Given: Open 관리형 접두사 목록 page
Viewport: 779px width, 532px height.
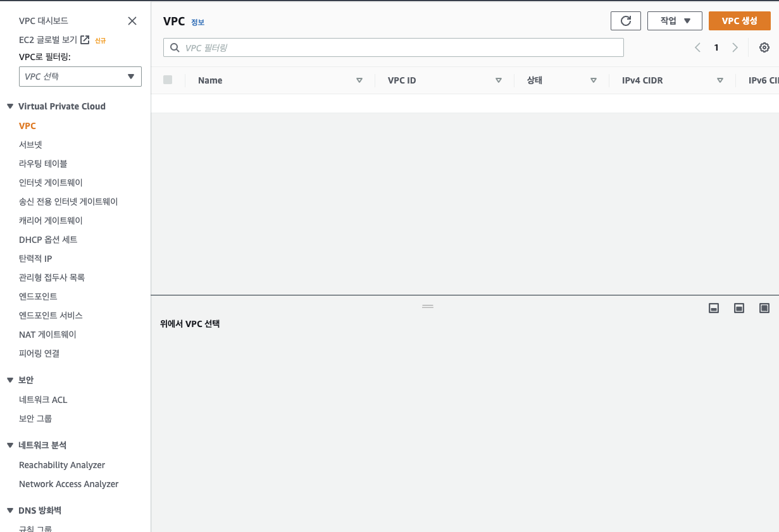Looking at the screenshot, I should point(52,278).
